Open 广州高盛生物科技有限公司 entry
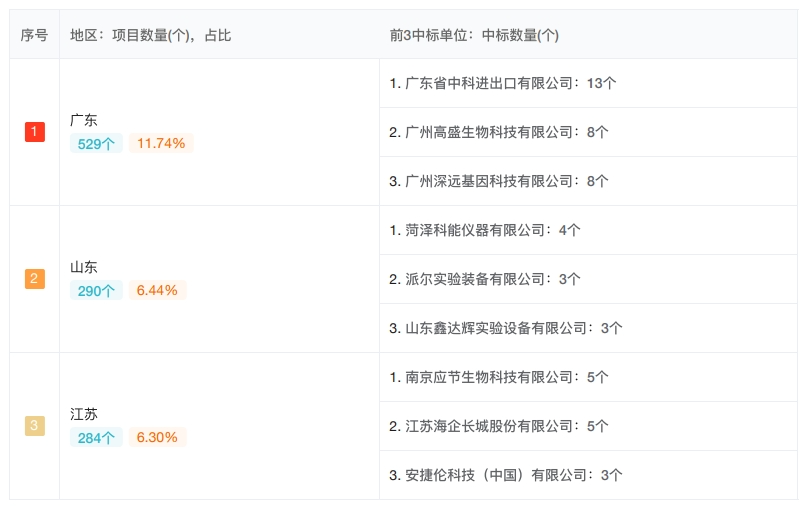This screenshot has width=807, height=508. (588, 132)
